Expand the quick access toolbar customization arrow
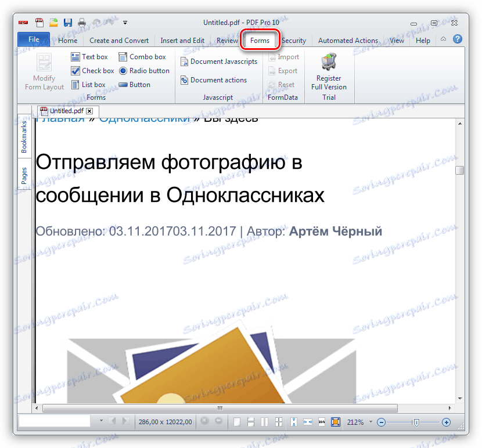The width and height of the screenshot is (482, 448). 125,23
